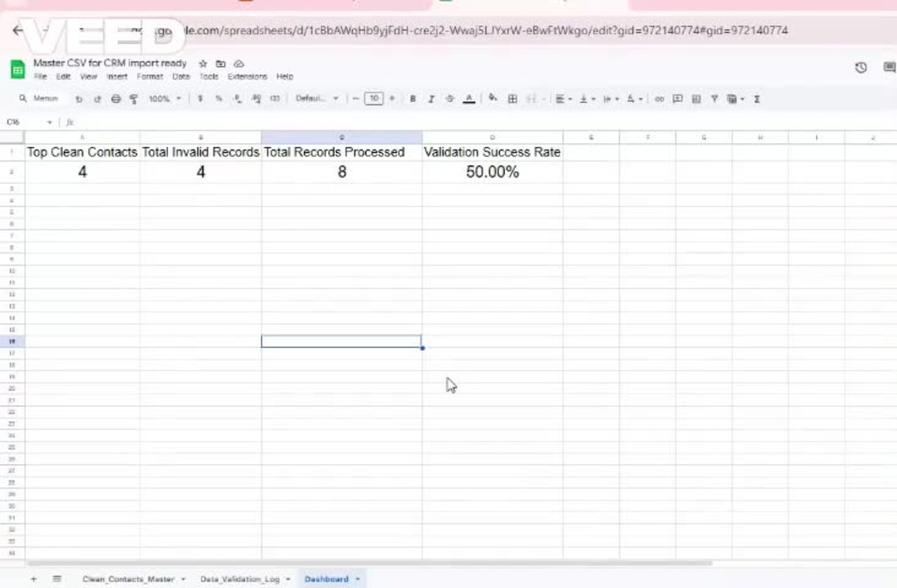Viewport: 897px width, 588px height.
Task: Toggle bold formatting
Action: [x=413, y=99]
